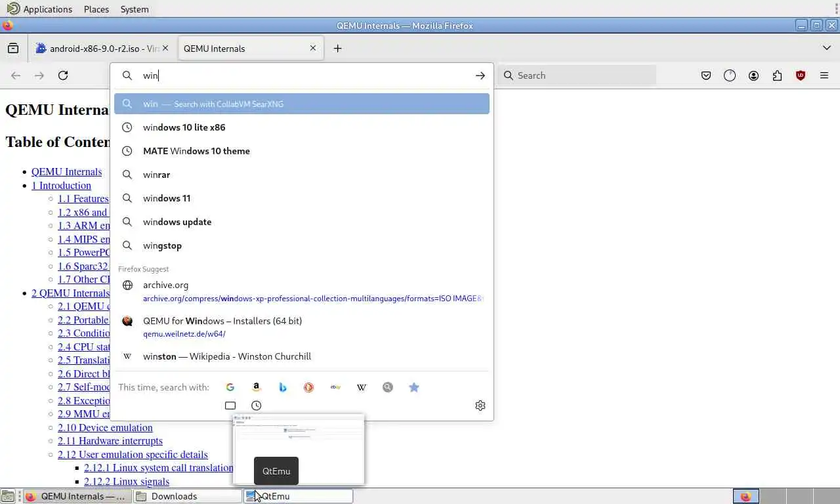This screenshot has height=504, width=840.
Task: Search this time with Amazon
Action: point(257,387)
